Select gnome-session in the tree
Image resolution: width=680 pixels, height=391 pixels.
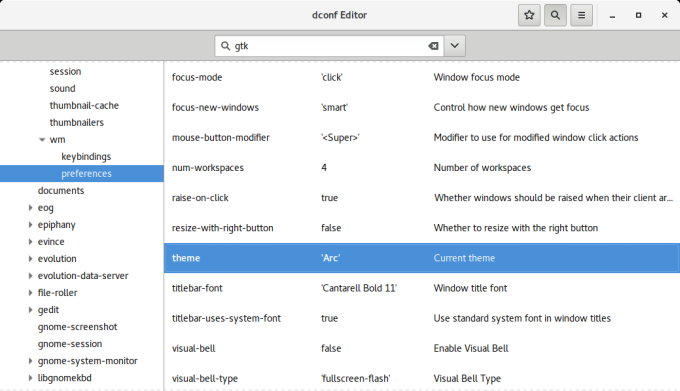(70, 344)
